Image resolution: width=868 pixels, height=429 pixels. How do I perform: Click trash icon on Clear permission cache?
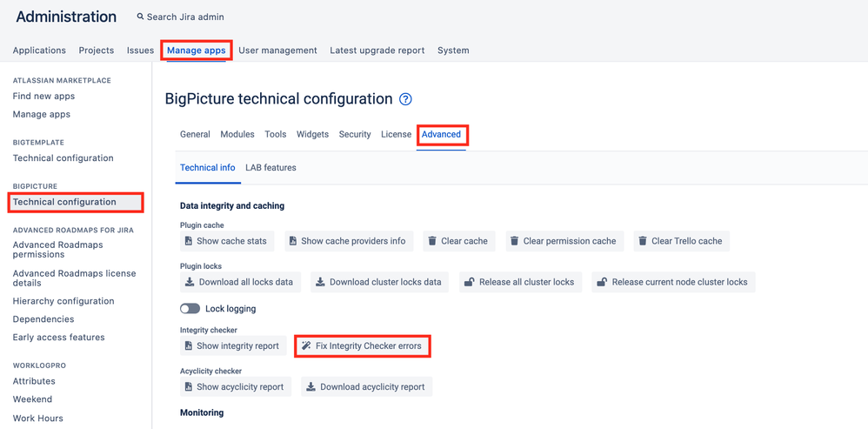[514, 241]
